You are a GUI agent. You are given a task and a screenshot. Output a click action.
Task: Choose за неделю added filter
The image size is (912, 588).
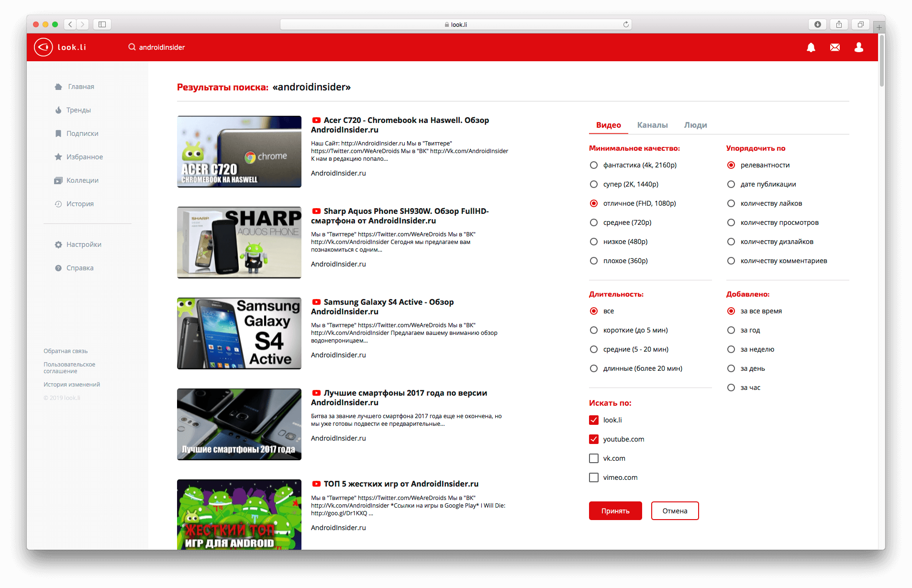coord(731,349)
